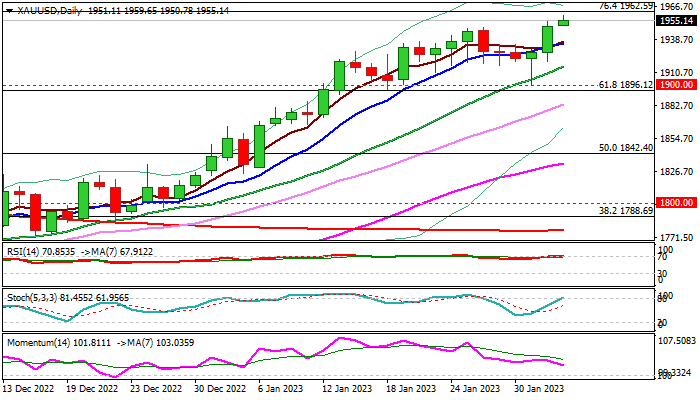The image size is (700, 400).
Task: Click the Stoch(5,3,3) indicator label
Action: 29,298
